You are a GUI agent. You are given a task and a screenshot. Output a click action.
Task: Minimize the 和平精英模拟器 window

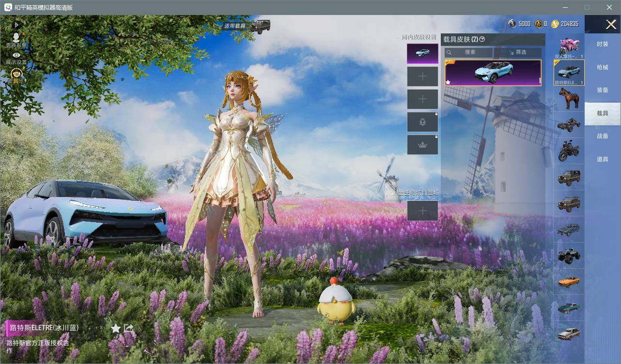[x=565, y=7]
